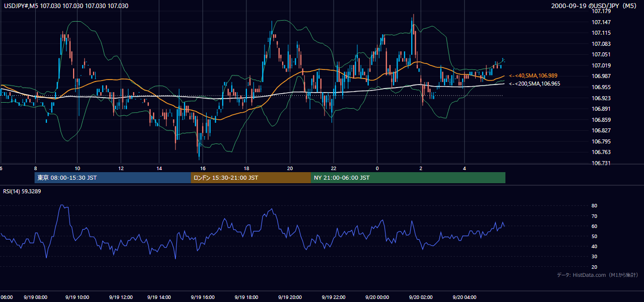Image resolution: width=644 pixels, height=302 pixels.
Task: Click the 9/19 22:00 bottom time label
Action: click(334, 297)
